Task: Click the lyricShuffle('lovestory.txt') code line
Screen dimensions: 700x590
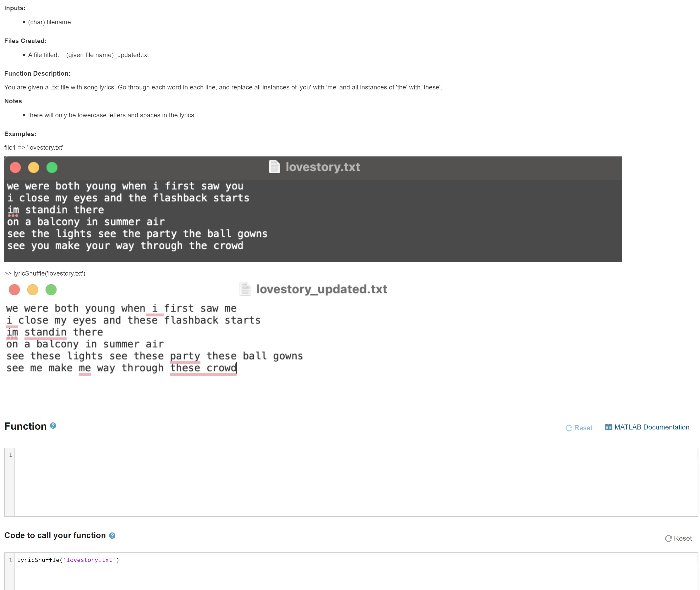Action: 68,560
